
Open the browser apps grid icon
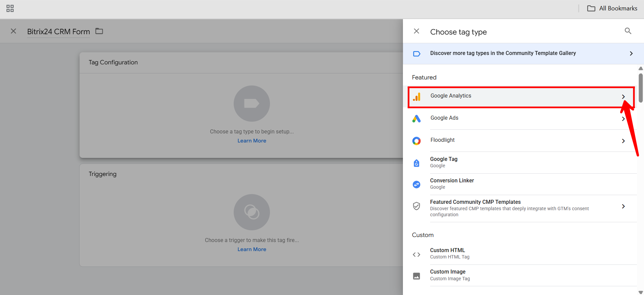tap(10, 8)
